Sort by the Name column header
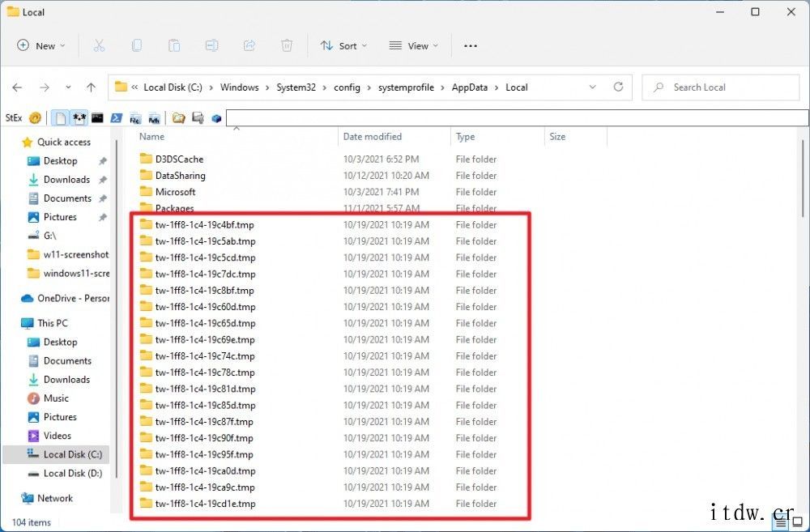Screen dimensions: 810x532 click(x=152, y=136)
